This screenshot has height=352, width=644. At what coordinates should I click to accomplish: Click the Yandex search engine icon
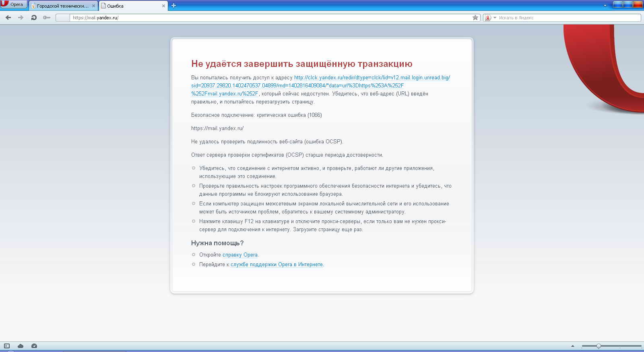tap(488, 18)
